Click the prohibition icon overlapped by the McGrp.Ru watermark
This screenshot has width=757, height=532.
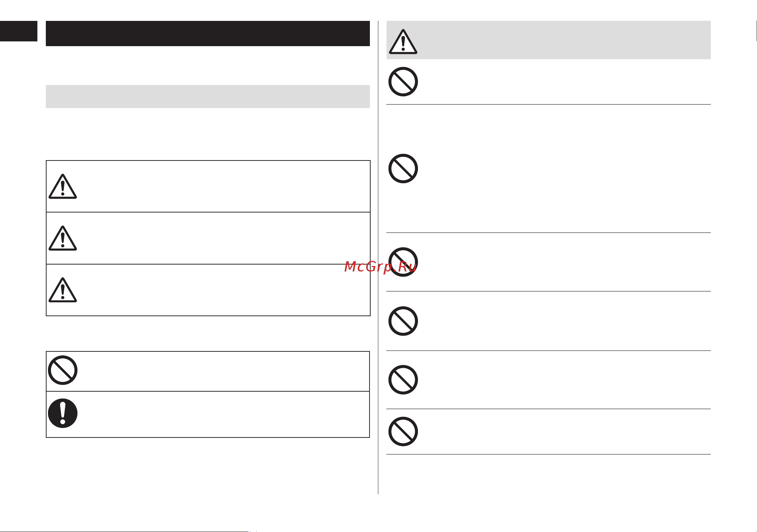point(403,262)
